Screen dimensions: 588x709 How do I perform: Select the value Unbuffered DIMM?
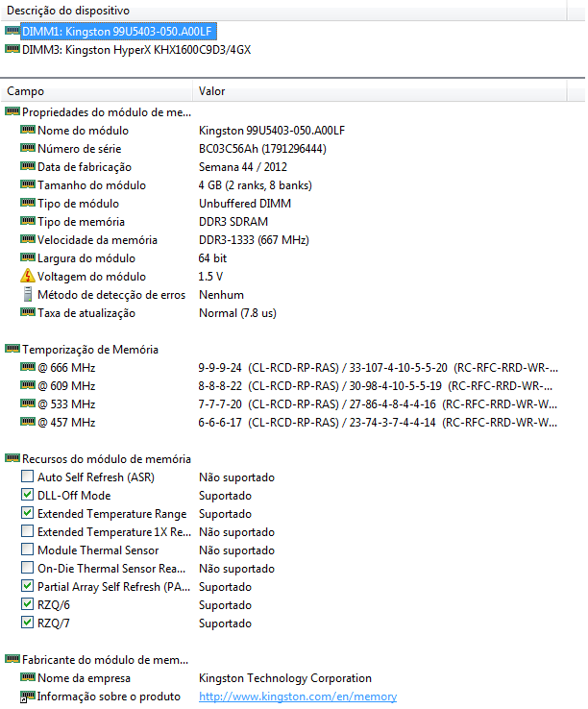click(245, 204)
